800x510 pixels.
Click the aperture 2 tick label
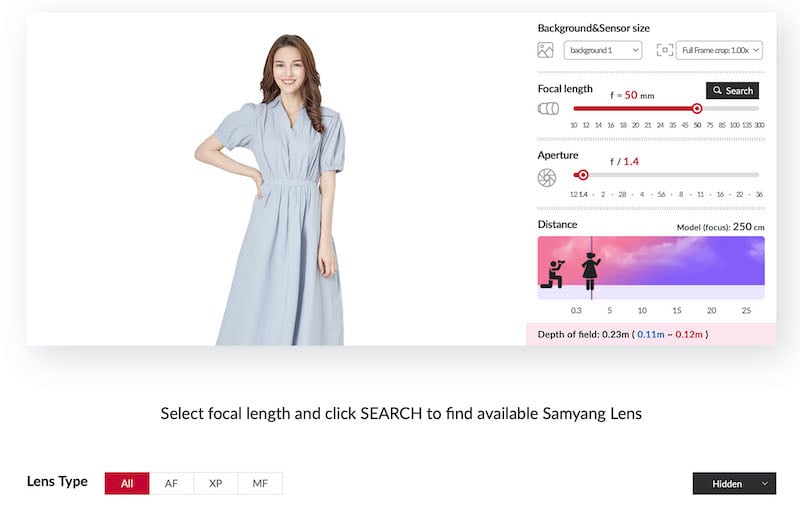pos(603,194)
